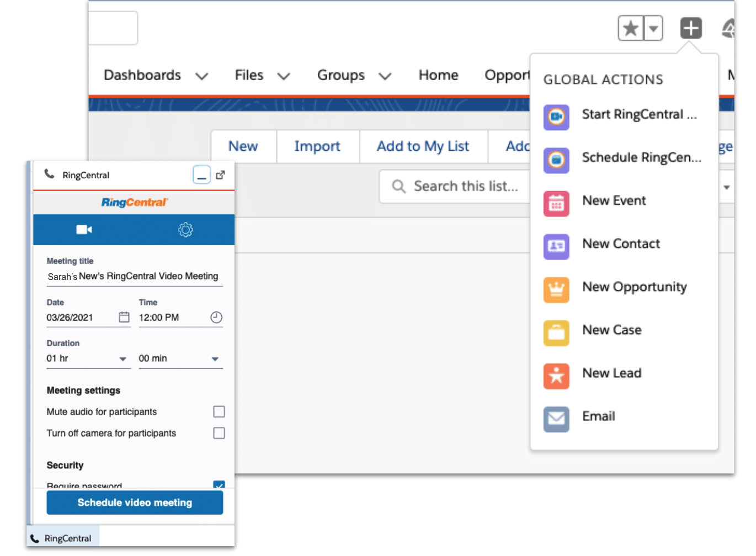Click the Meeting title text field
756x556 pixels.
click(134, 277)
